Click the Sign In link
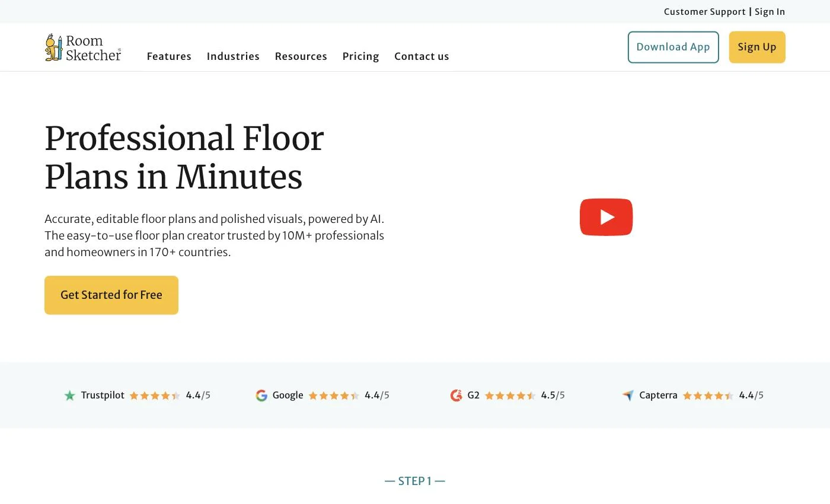Screen dimensions: 830x504 tap(770, 12)
